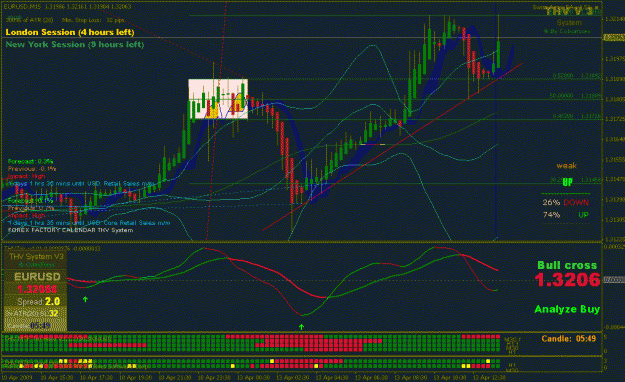Click the Analyze Buy signal text
625x382 pixels.
(x=567, y=309)
